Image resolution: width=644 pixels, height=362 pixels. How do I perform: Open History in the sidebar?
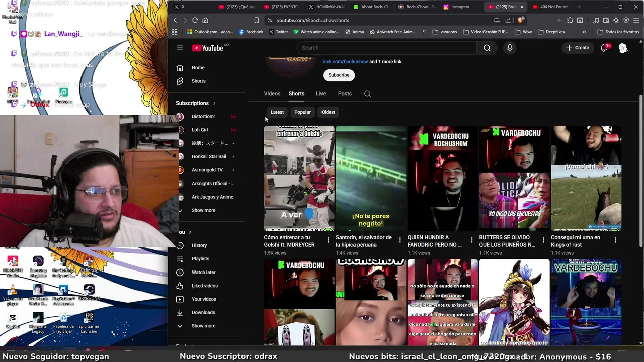(x=199, y=245)
